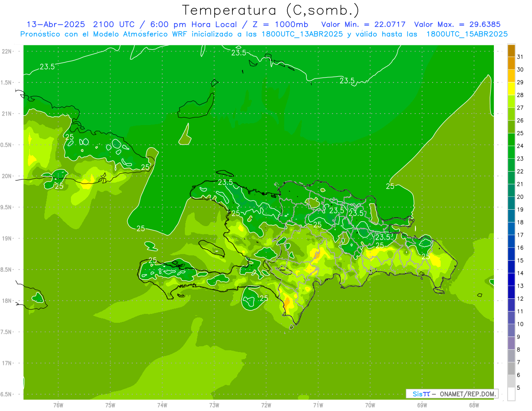Select the date "13-Abr-2025" in header
Viewport: 532px width, 411px height.
[55, 24]
